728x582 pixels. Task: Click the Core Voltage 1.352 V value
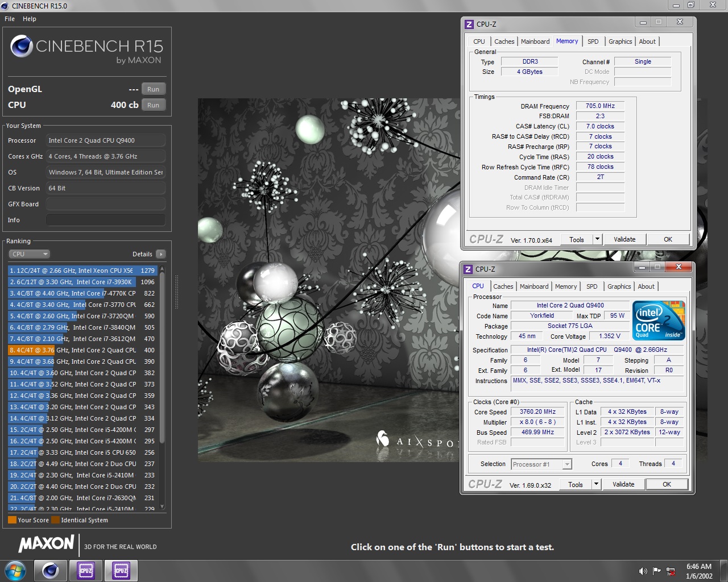tap(610, 336)
